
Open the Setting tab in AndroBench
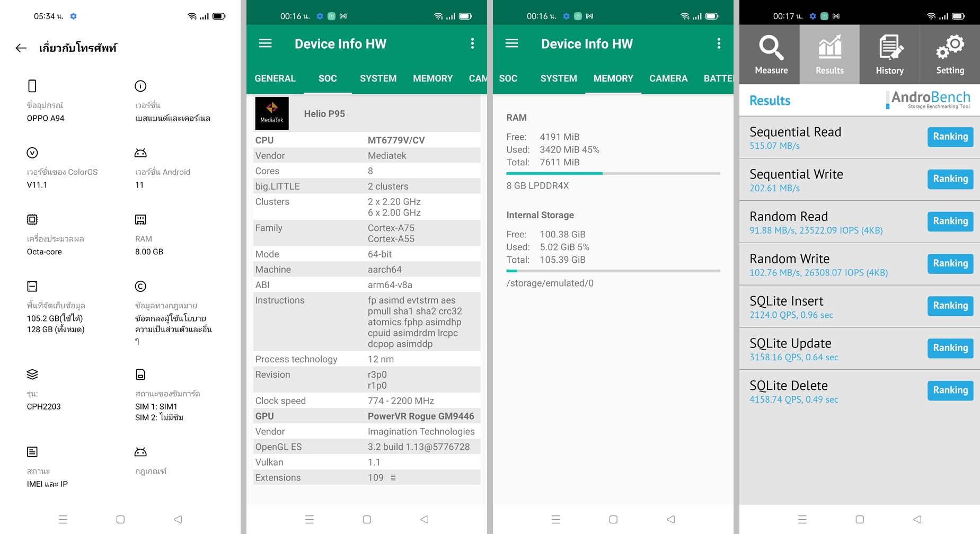click(x=950, y=55)
